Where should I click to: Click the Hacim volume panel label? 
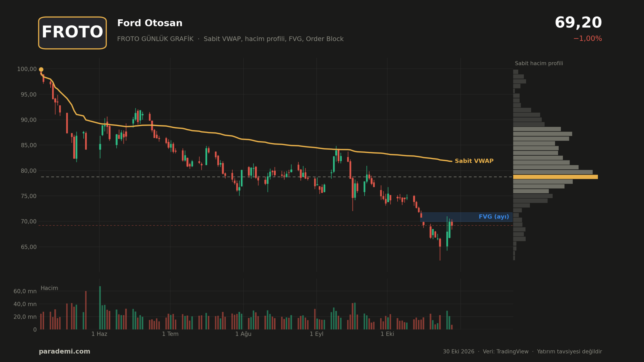(49, 288)
